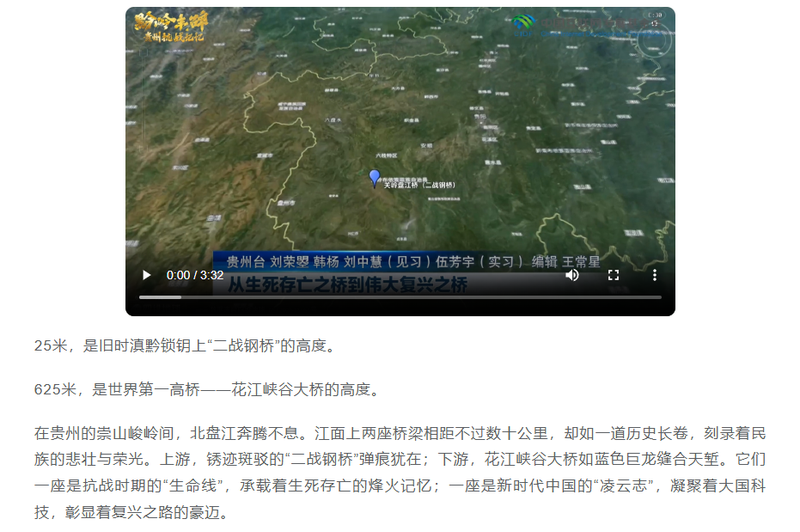800x532 pixels.
Task: Play the video
Action: 146,275
